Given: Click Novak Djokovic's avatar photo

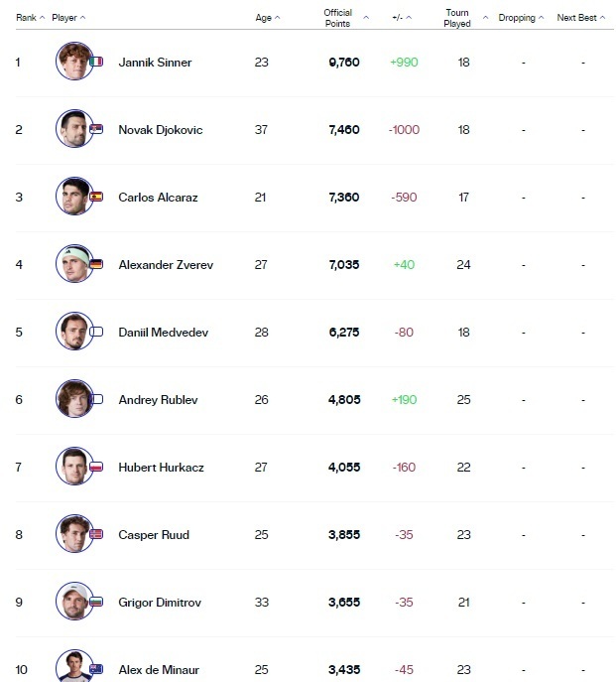Looking at the screenshot, I should point(73,129).
